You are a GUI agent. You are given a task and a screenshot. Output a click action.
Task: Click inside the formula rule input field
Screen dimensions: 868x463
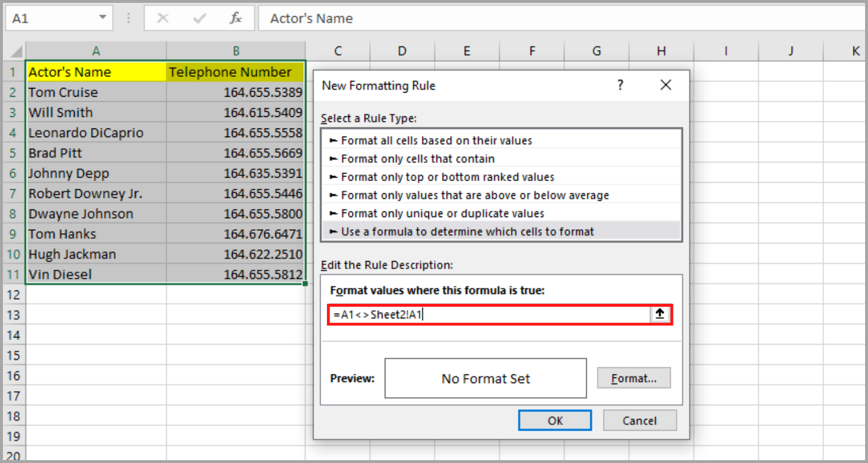tap(492, 314)
